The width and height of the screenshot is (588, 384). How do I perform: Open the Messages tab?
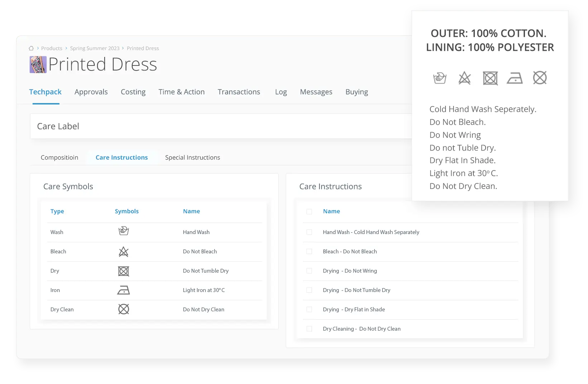[x=316, y=92]
